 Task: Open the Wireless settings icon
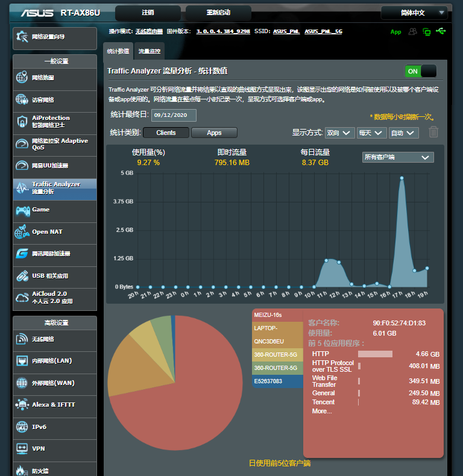point(22,339)
